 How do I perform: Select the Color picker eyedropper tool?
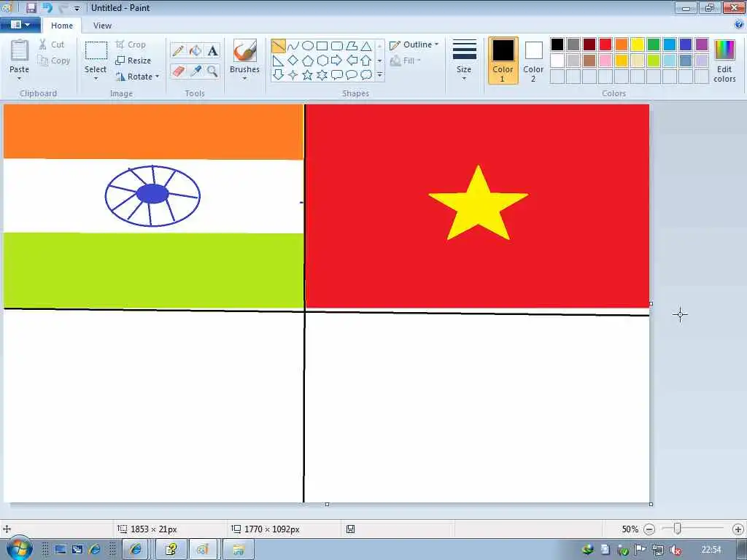196,71
